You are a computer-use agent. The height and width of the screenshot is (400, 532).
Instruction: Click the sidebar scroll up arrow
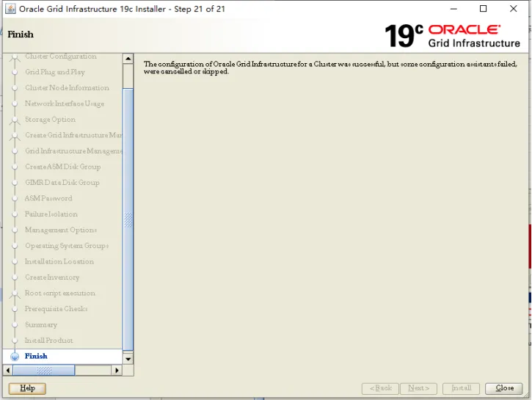click(x=128, y=59)
